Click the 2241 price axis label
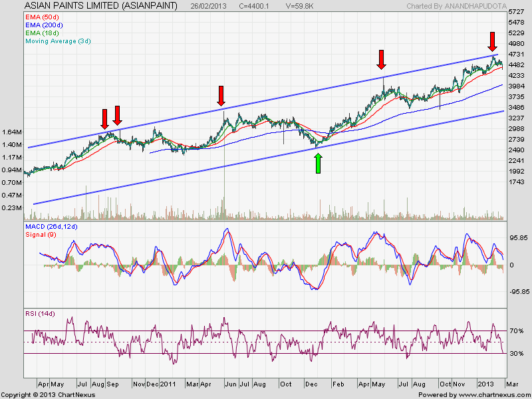Viewport: 532px width, 399px height. click(516, 160)
